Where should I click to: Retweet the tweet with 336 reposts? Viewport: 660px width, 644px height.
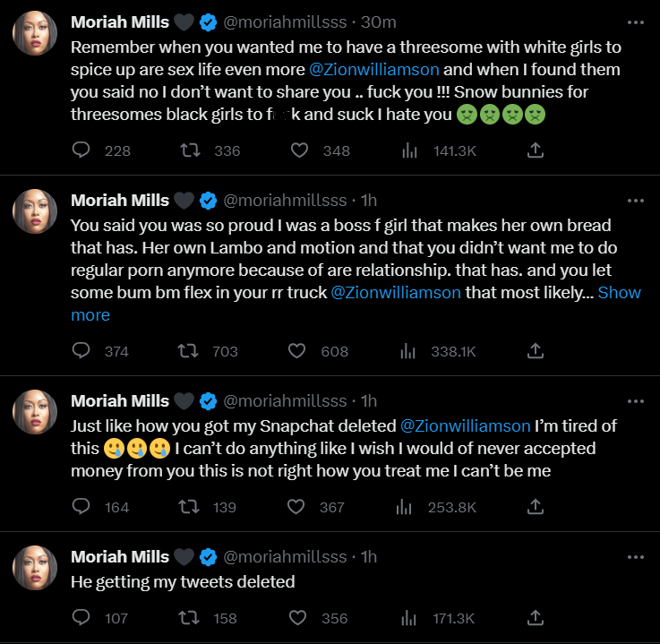(x=190, y=150)
